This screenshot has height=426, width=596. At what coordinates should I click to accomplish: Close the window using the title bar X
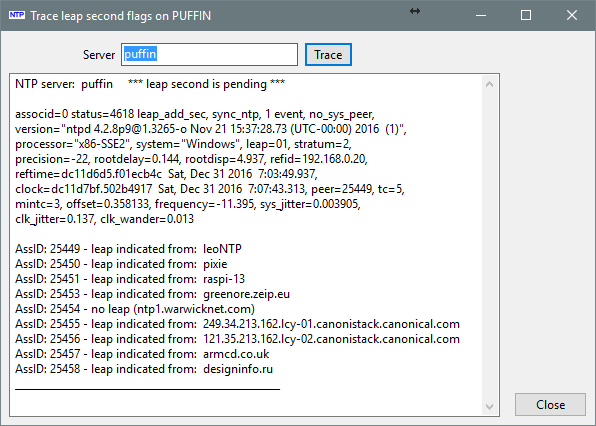[x=572, y=16]
